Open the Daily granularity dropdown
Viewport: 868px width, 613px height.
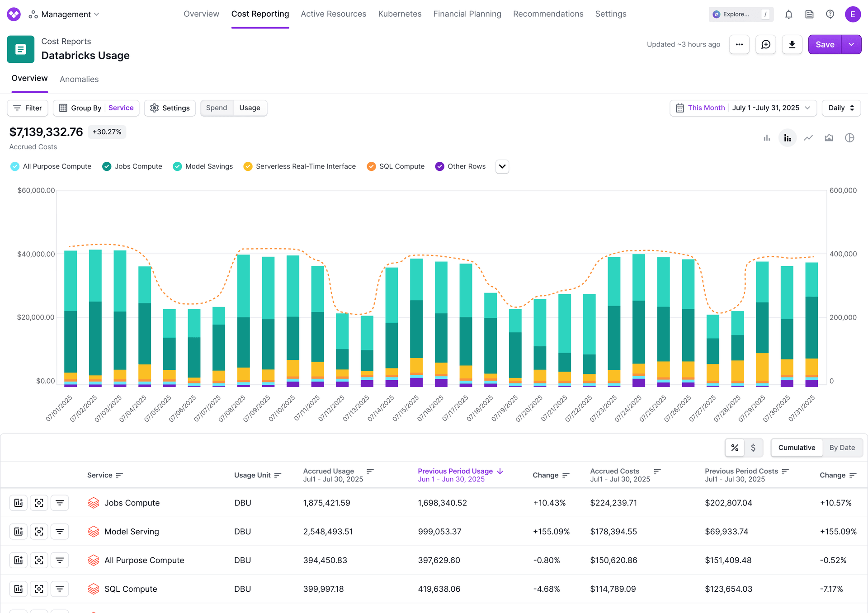click(841, 108)
